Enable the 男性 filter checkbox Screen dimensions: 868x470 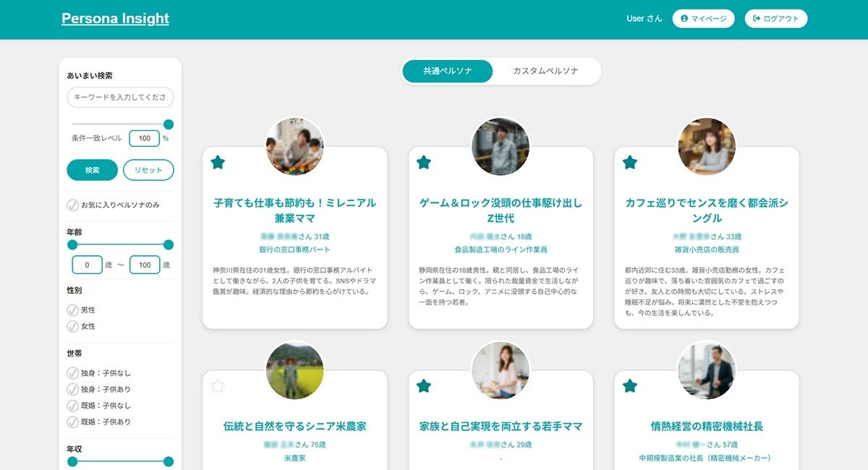[x=72, y=309]
